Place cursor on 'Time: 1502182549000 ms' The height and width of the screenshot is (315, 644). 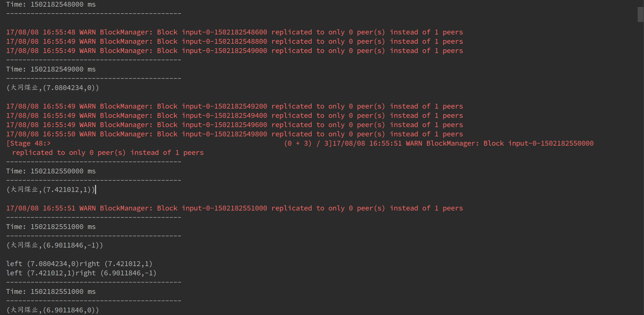pos(51,69)
